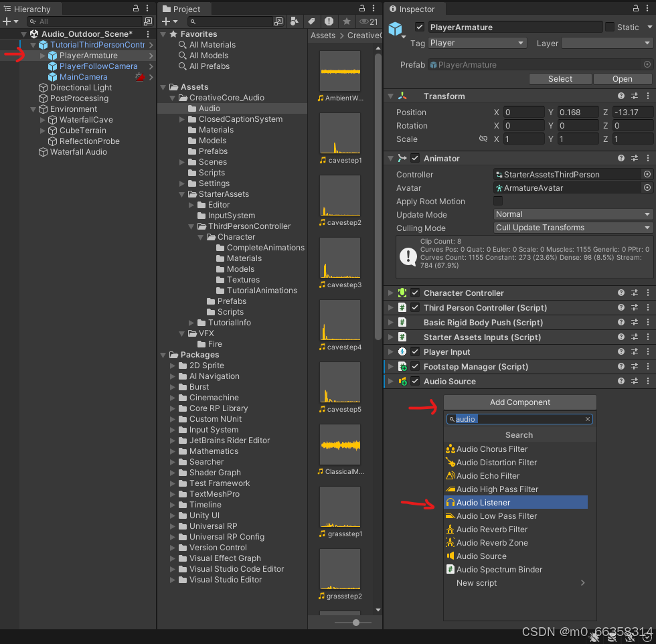The width and height of the screenshot is (656, 644).
Task: Open Project window scene search toggle icon
Action: (278, 21)
